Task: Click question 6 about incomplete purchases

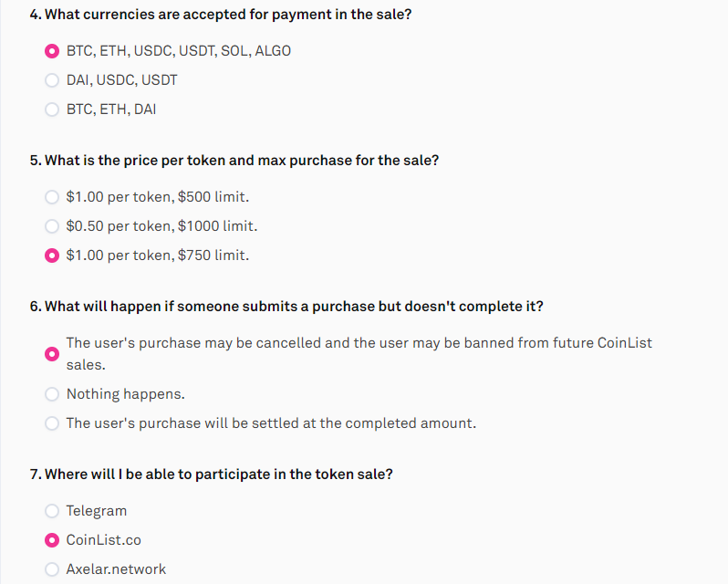Action: point(286,307)
